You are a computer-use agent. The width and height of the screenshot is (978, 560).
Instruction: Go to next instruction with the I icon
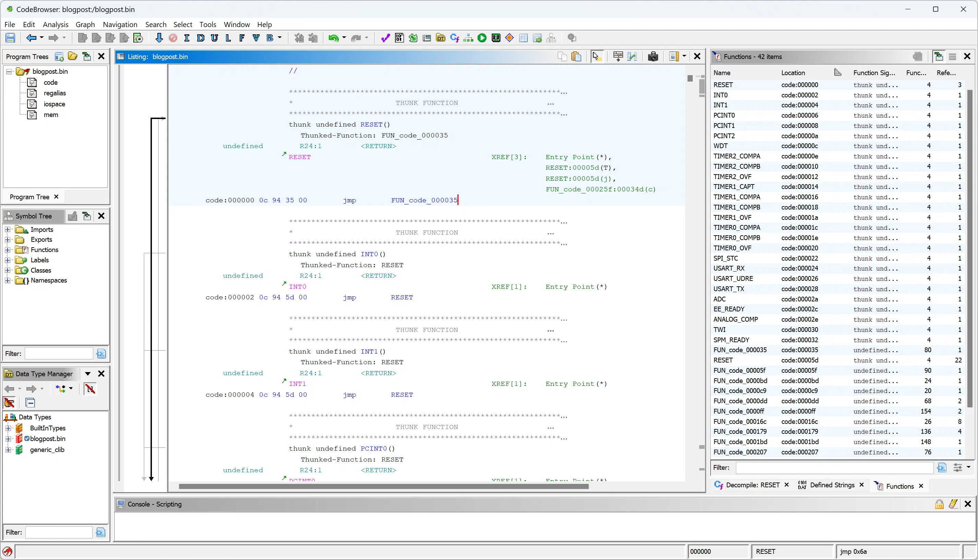[187, 38]
